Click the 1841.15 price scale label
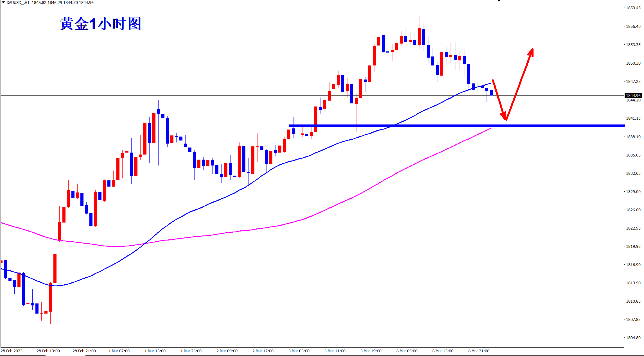Viewport: 644px width, 356px height. [x=633, y=118]
